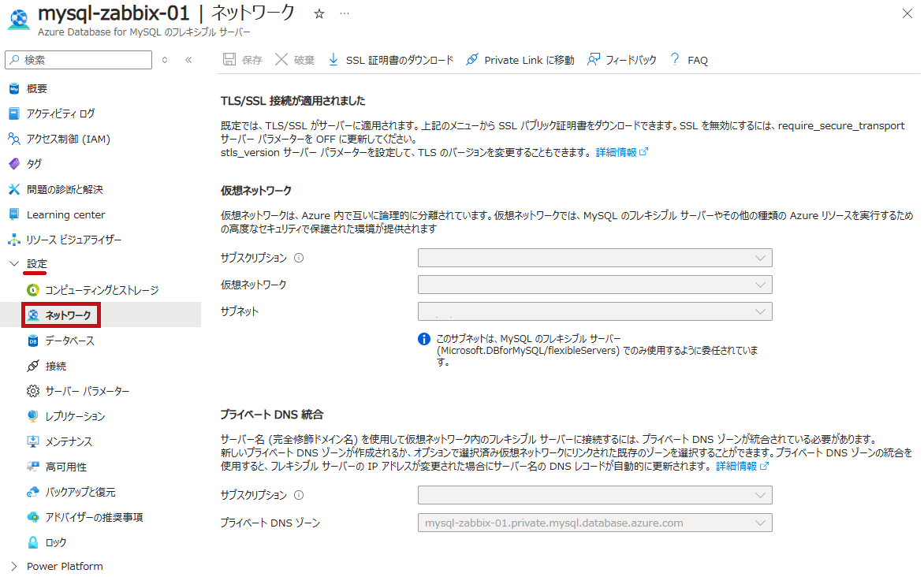Open the FAQ link in toolbar
Screen dimensions: 924x577
(x=698, y=60)
